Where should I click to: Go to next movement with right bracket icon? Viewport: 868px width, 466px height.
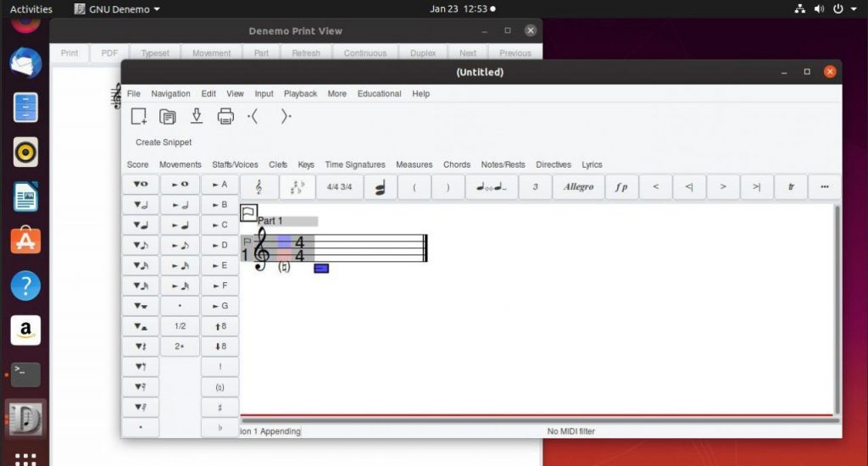(x=286, y=117)
